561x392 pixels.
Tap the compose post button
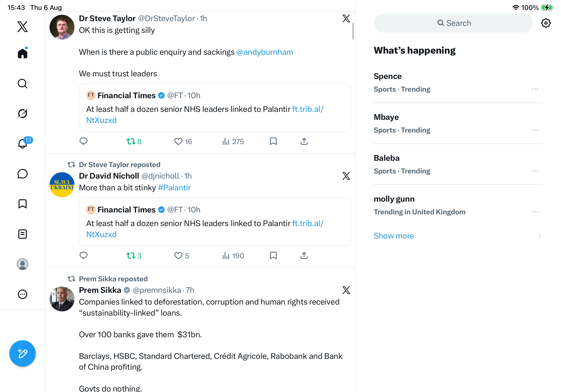coord(23,353)
